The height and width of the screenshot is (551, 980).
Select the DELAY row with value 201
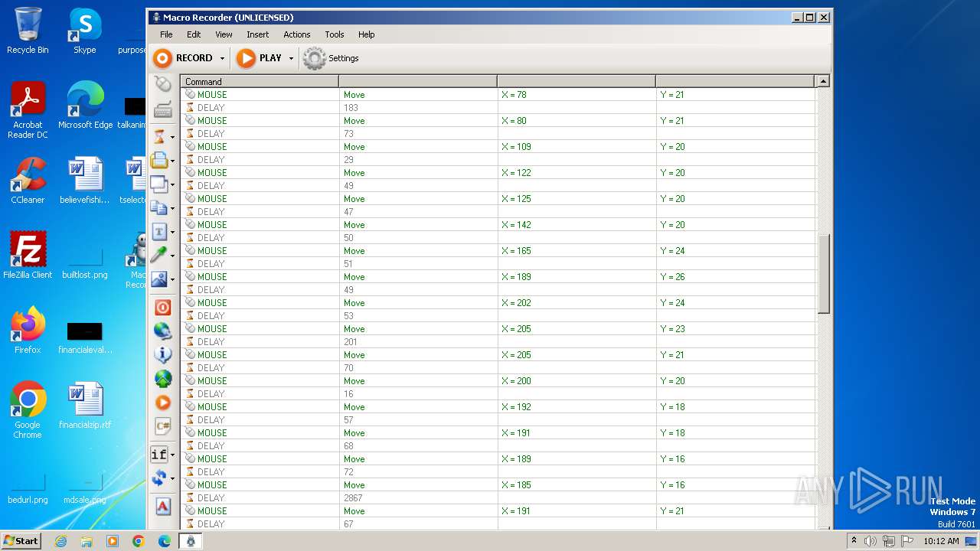tap(498, 341)
